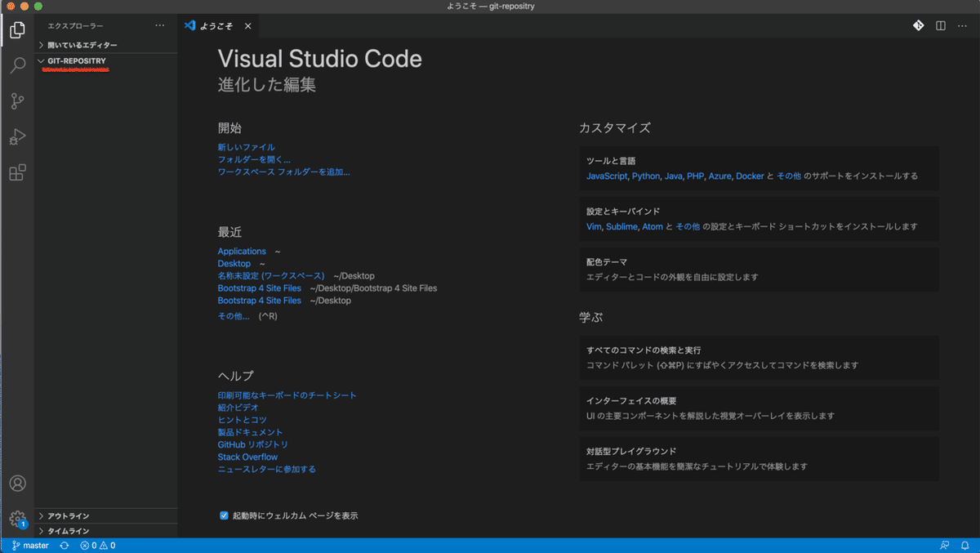Click master branch in the status bar
The height and width of the screenshot is (553, 980).
[x=30, y=544]
